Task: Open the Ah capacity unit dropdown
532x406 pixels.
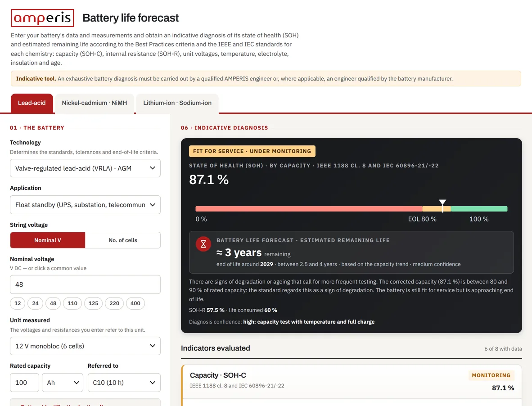Action: coord(63,383)
